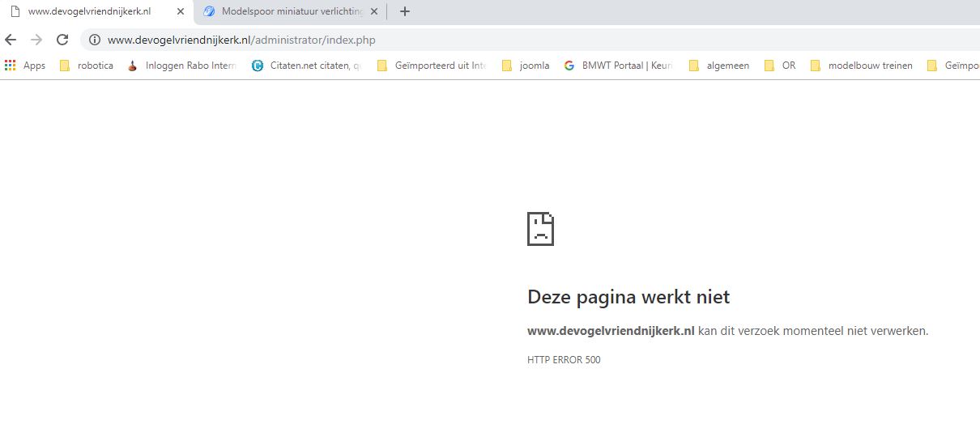980x428 pixels.
Task: Close the Modelspoor miniatuur verlichting tab
Action: [x=374, y=11]
